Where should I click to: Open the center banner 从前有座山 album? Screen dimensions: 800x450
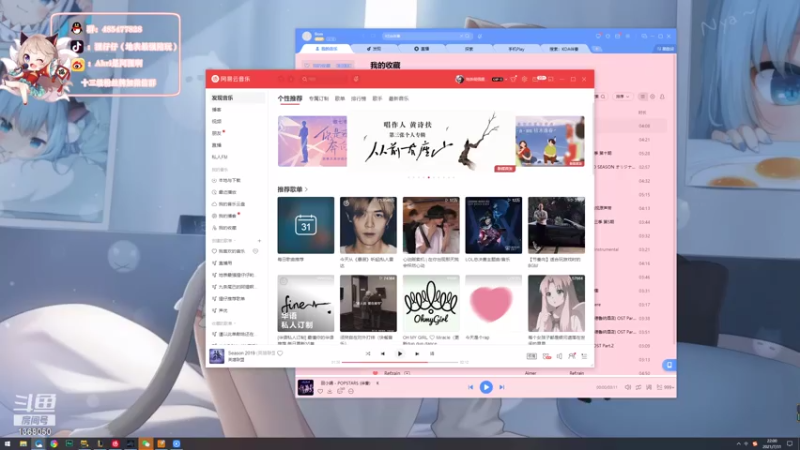pyautogui.click(x=431, y=143)
